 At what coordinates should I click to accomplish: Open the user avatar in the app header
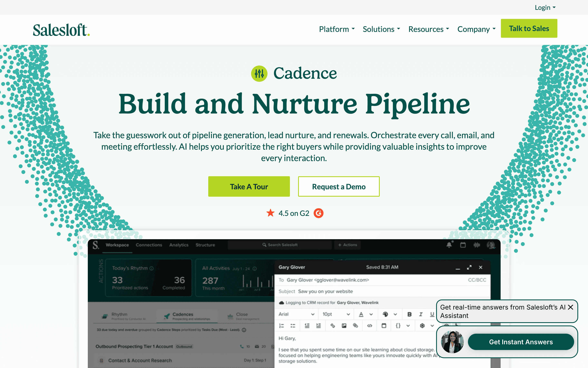coord(491,245)
